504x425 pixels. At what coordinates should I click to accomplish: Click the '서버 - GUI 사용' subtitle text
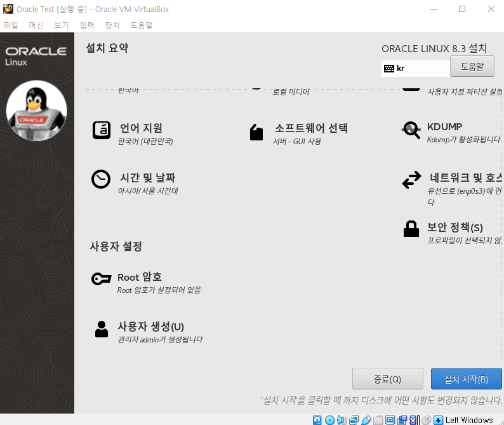tap(297, 141)
